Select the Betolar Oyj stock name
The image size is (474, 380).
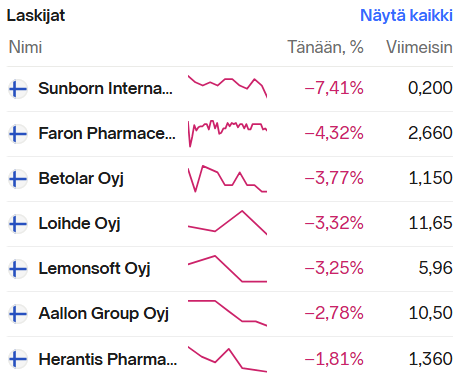click(81, 179)
